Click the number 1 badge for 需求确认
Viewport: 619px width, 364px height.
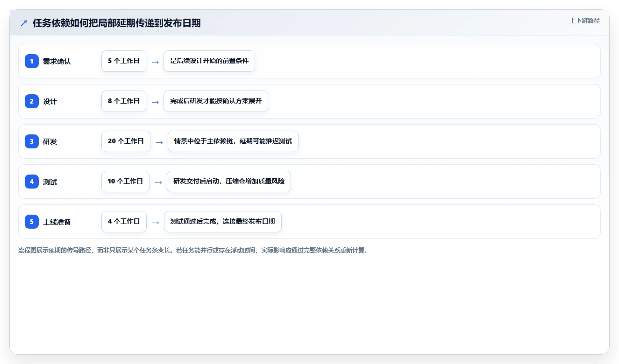tap(32, 61)
